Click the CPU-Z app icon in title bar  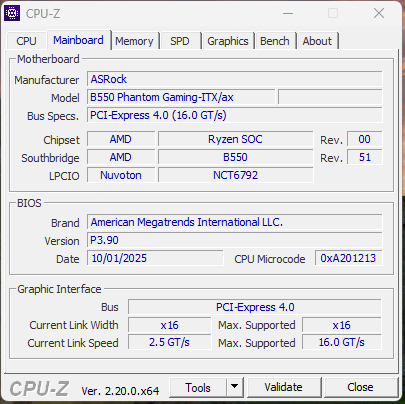point(12,13)
